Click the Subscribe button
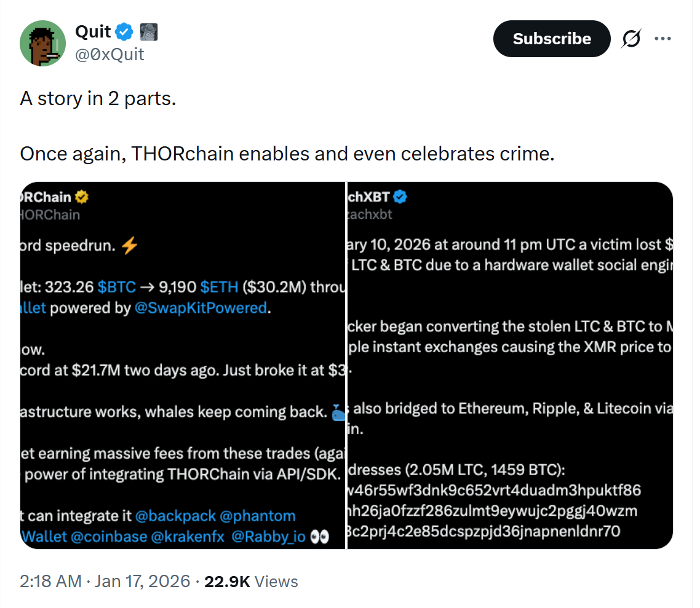Viewport: 700px width, 608px height. click(x=551, y=38)
